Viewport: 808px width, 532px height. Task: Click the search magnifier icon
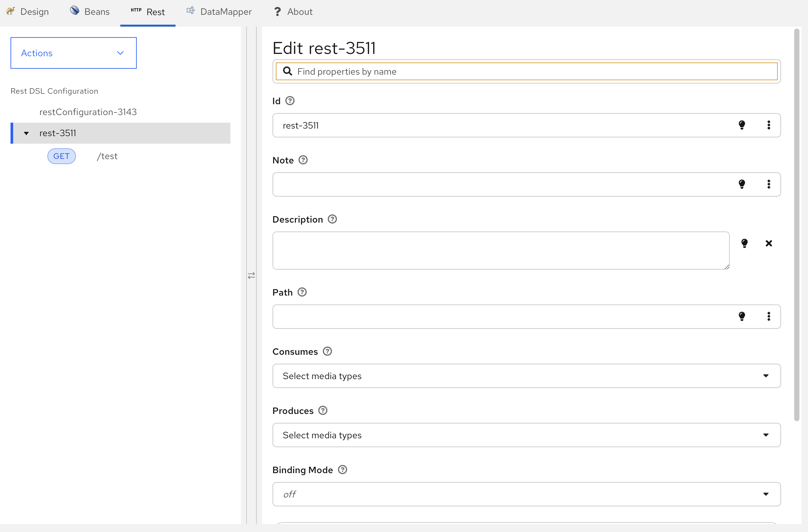(288, 71)
